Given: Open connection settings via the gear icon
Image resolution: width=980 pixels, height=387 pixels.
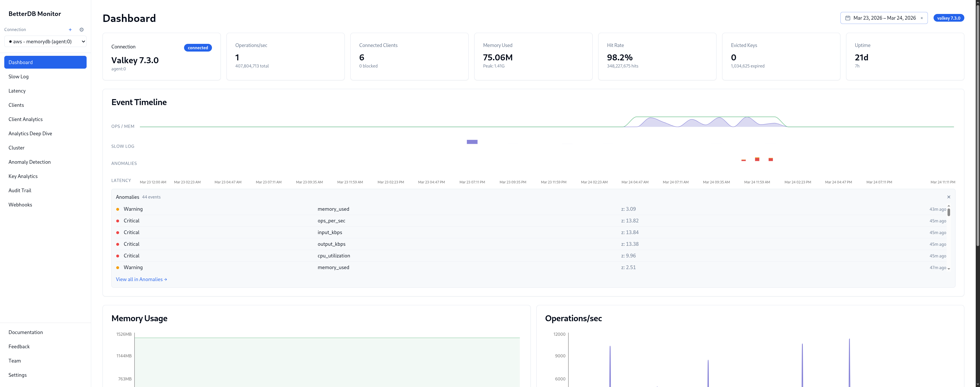Looking at the screenshot, I should point(81,29).
